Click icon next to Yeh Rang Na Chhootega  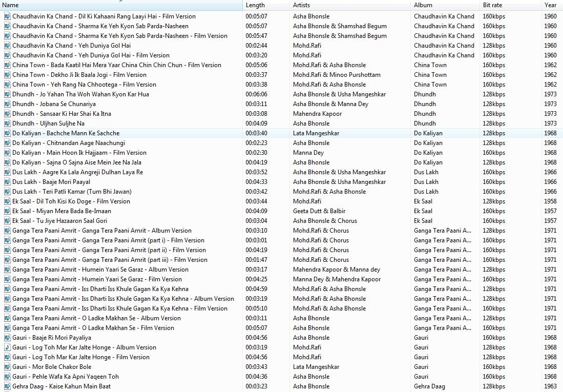point(7,84)
